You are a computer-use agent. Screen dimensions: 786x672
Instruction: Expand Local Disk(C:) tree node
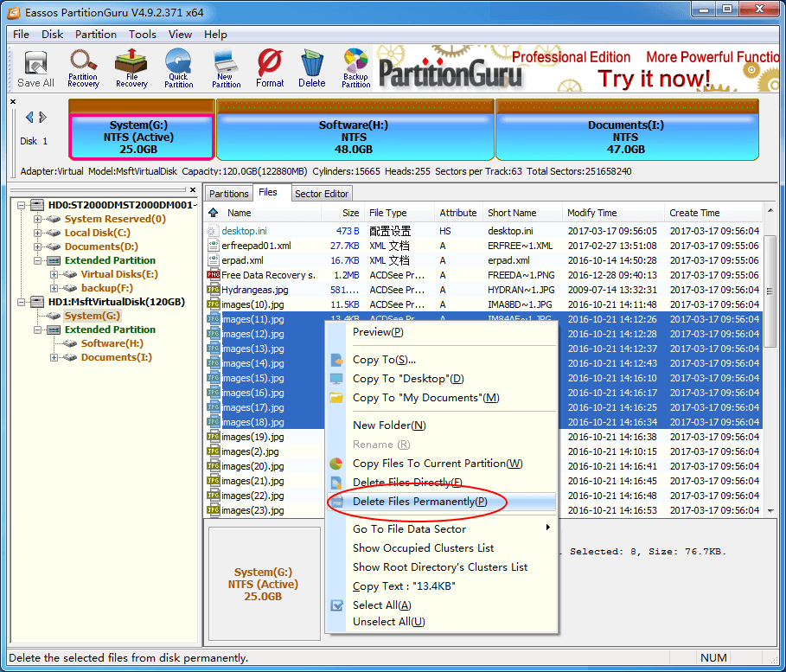coord(37,233)
